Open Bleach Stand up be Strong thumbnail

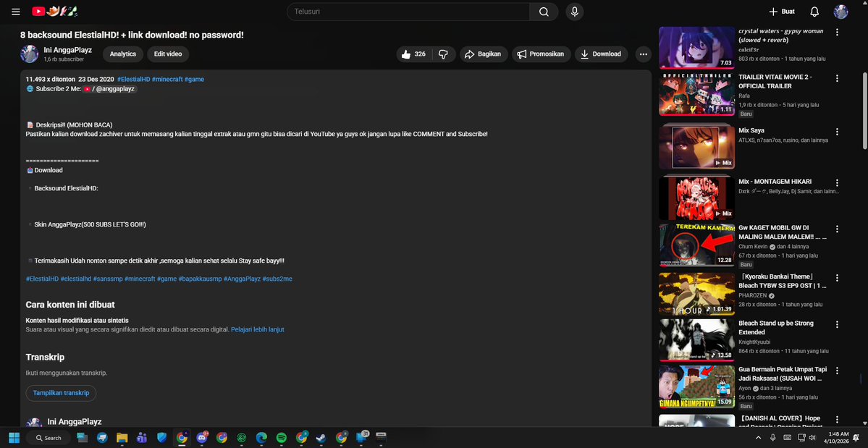(696, 341)
